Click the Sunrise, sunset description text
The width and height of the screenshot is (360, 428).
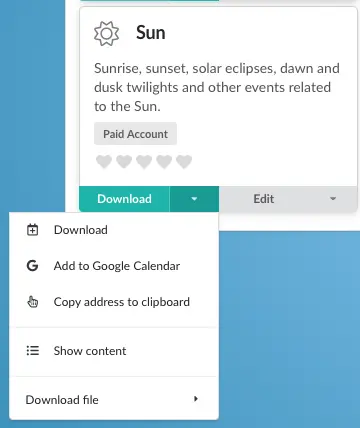tap(217, 87)
